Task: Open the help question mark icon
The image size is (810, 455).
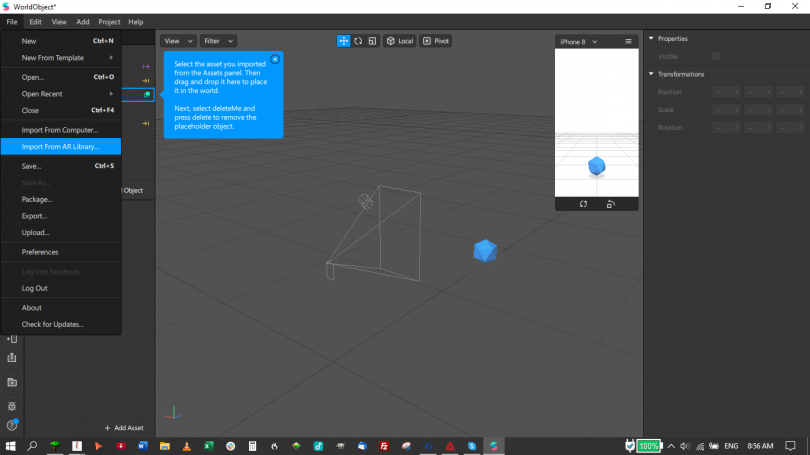Action: click(x=12, y=425)
